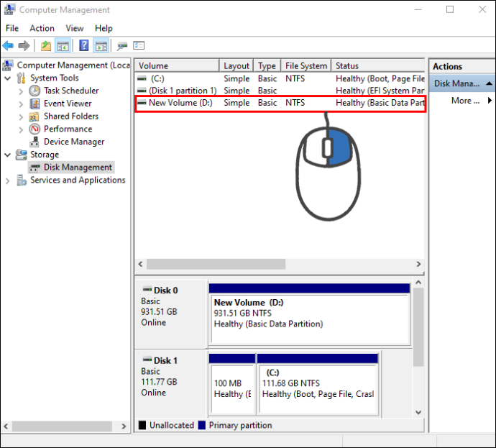Click the black Unallocated legend swatch
496x448 pixels.
pos(142,425)
